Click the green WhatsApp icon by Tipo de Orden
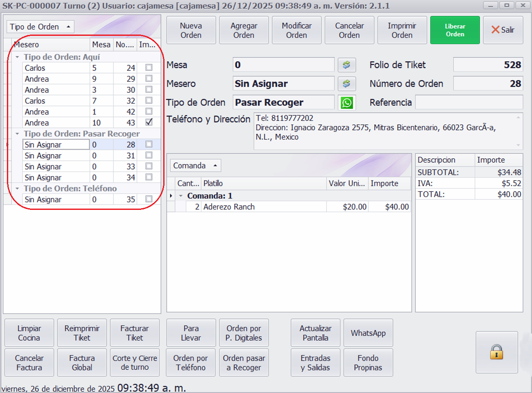This screenshot has width=532, height=393. click(x=346, y=102)
